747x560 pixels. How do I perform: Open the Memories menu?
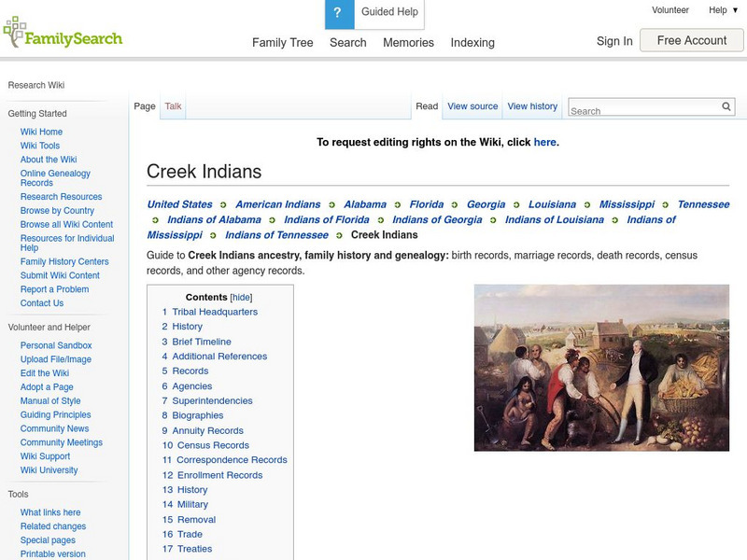point(408,43)
